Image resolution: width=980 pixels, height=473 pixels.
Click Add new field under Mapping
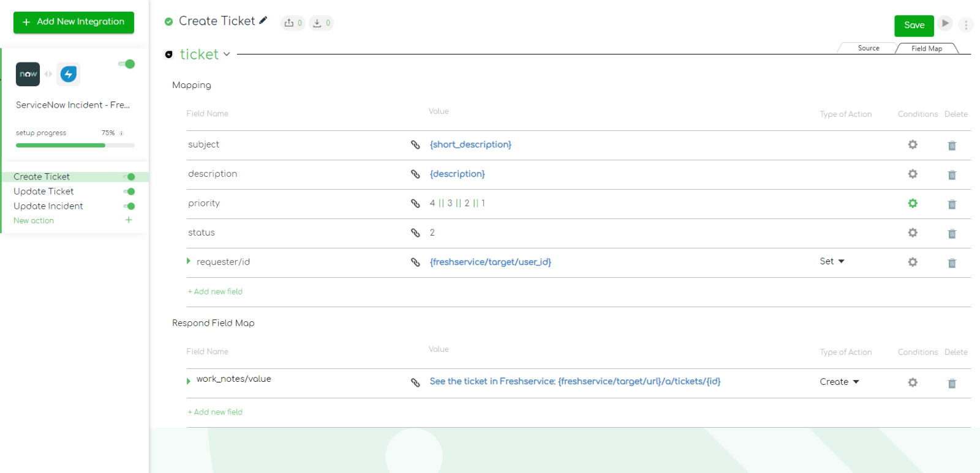[215, 292]
